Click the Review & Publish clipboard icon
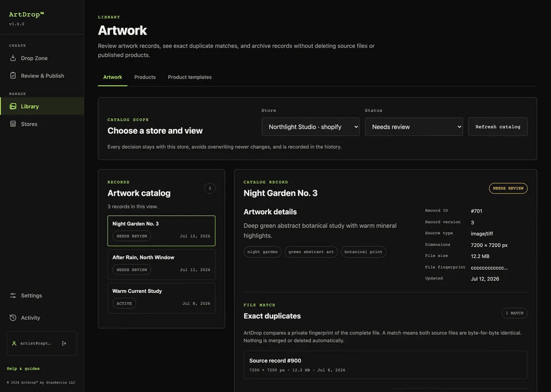 [x=13, y=76]
